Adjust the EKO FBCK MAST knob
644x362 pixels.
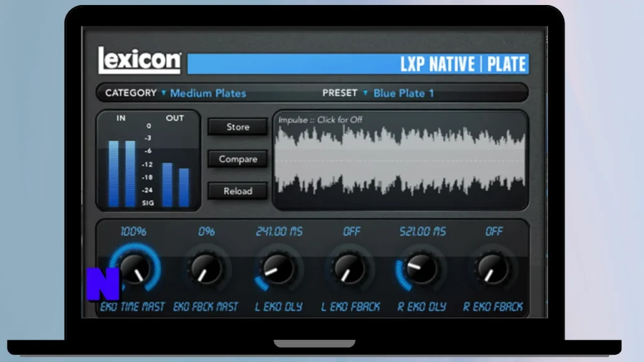pos(206,268)
